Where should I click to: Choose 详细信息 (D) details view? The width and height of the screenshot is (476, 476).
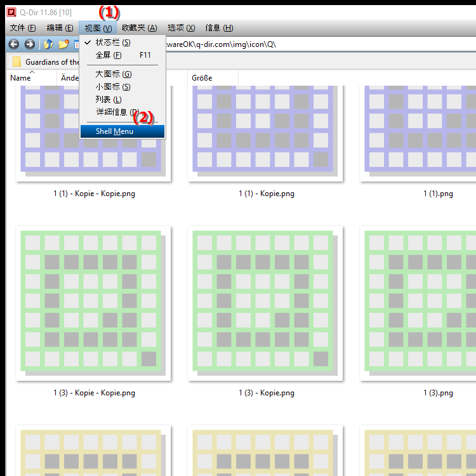[x=117, y=112]
